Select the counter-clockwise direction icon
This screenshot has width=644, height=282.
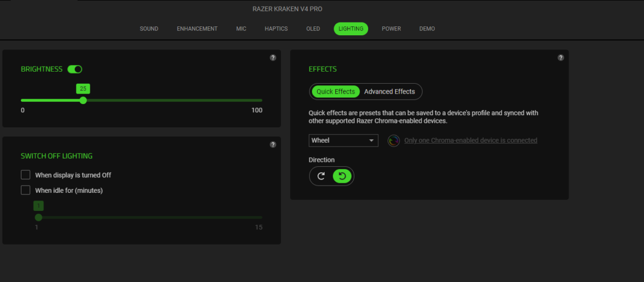point(342,176)
